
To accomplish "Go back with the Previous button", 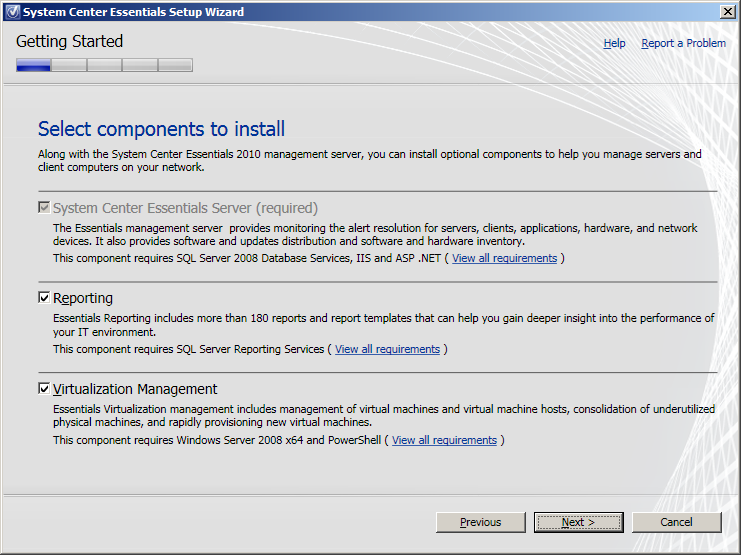I will [480, 522].
